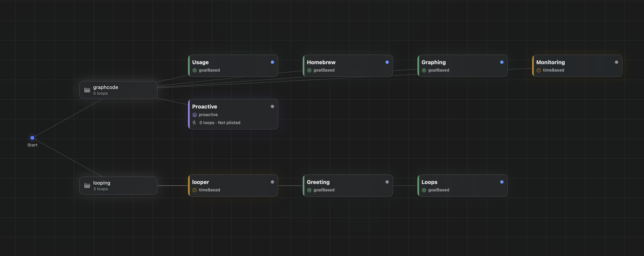The width and height of the screenshot is (644, 256).
Task: Click the goalBased label under Homebrew
Action: point(324,70)
